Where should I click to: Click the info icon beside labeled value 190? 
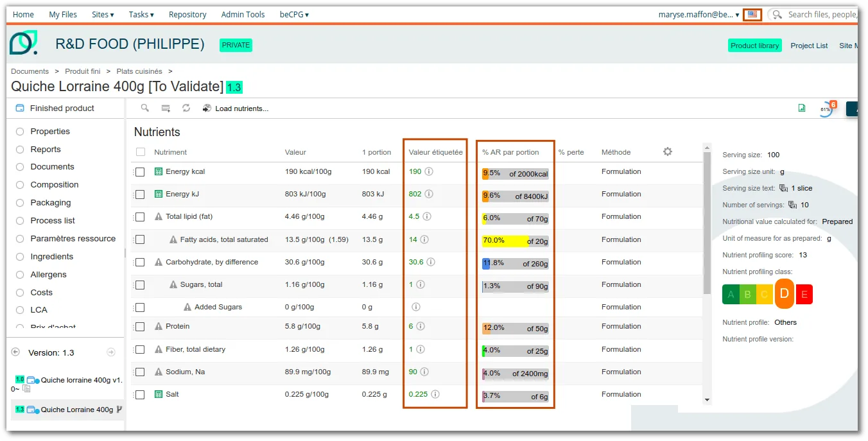[x=429, y=171]
